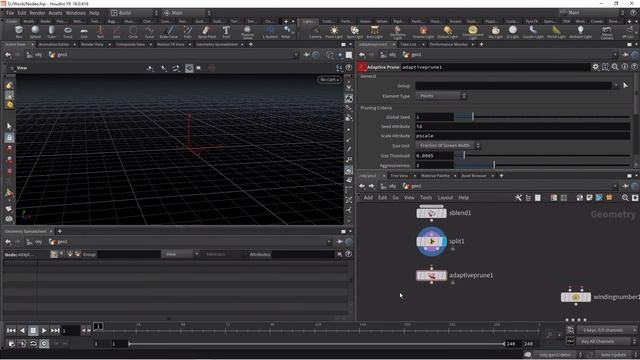This screenshot has width=640, height=360.
Task: Select the Tube shelf tool
Action: click(51, 31)
